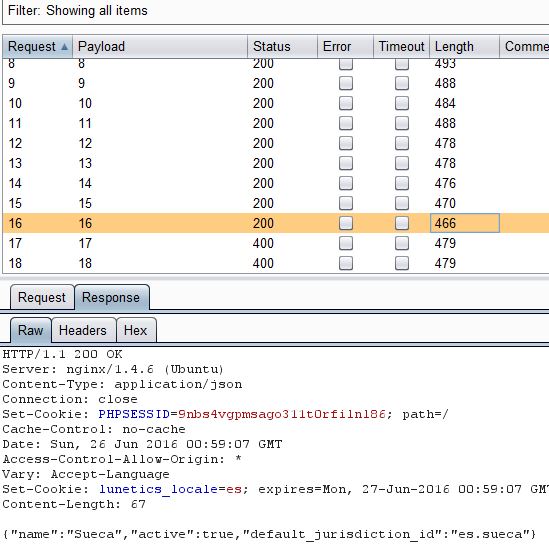Viewport: 549px width, 554px height.
Task: Toggle Error checkbox in row 13
Action: (x=346, y=163)
